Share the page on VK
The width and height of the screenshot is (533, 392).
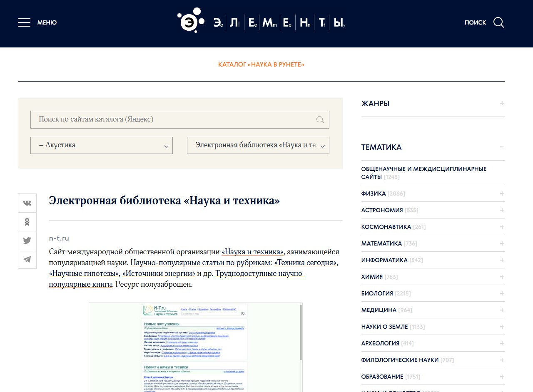[x=27, y=203]
